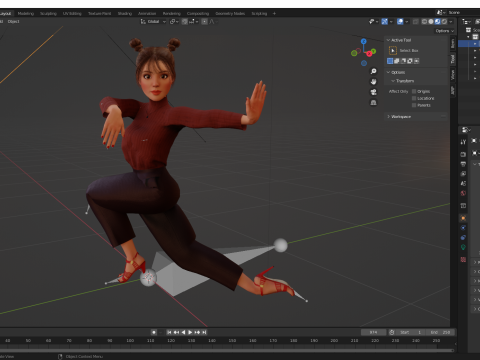Jump to the timeline end frame
Screen dimensions: 480x360
[204, 332]
